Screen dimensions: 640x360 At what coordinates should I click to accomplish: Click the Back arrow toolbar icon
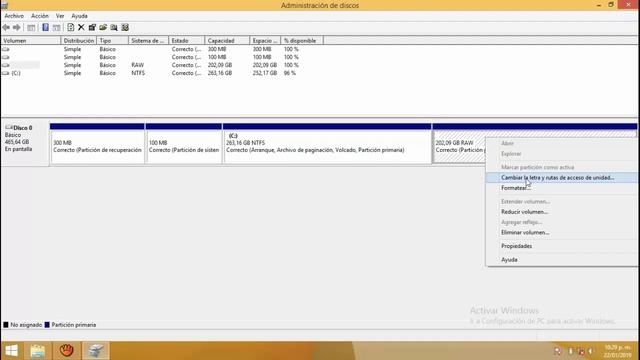(6, 27)
